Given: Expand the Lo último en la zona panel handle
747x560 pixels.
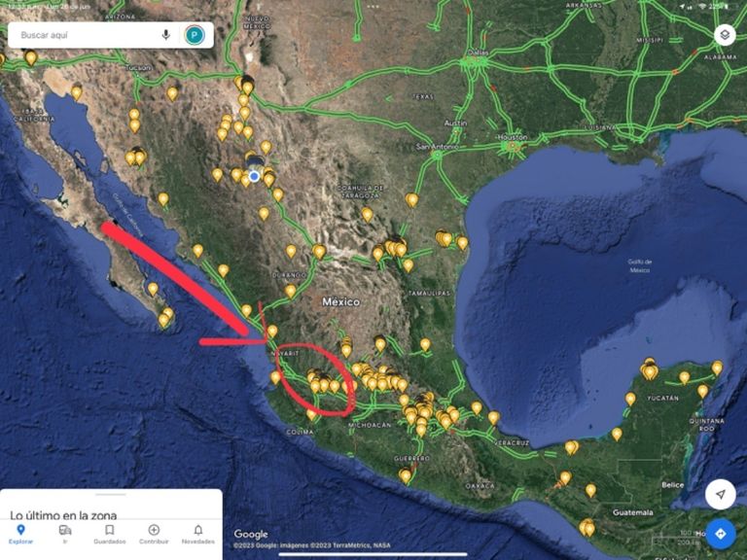Looking at the screenshot, I should 111,495.
